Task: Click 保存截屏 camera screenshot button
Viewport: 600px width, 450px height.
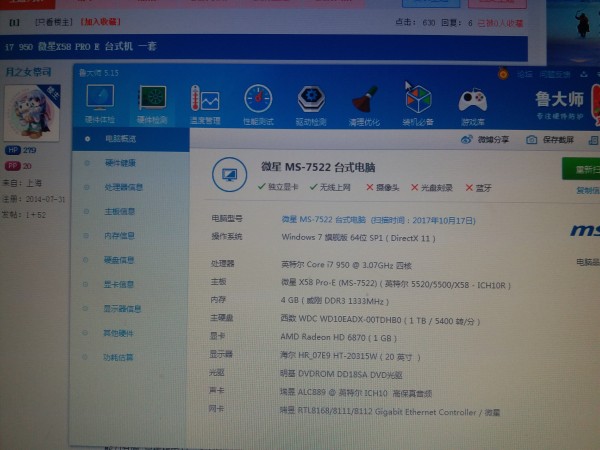Action: 550,140
